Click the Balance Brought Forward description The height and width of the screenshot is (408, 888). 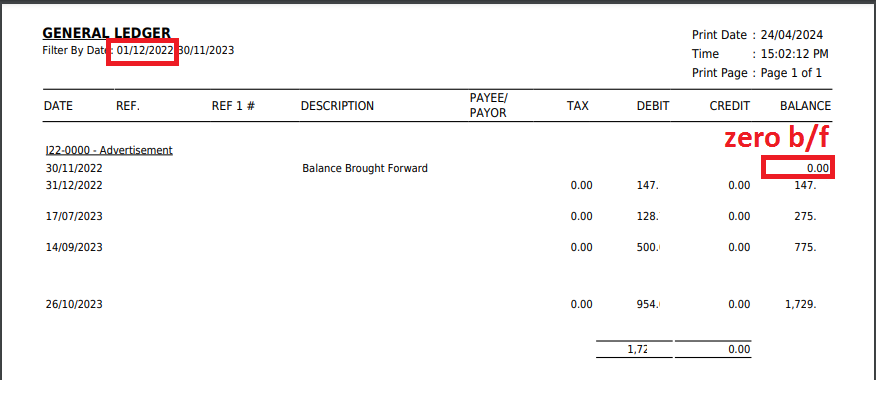pyautogui.click(x=365, y=168)
